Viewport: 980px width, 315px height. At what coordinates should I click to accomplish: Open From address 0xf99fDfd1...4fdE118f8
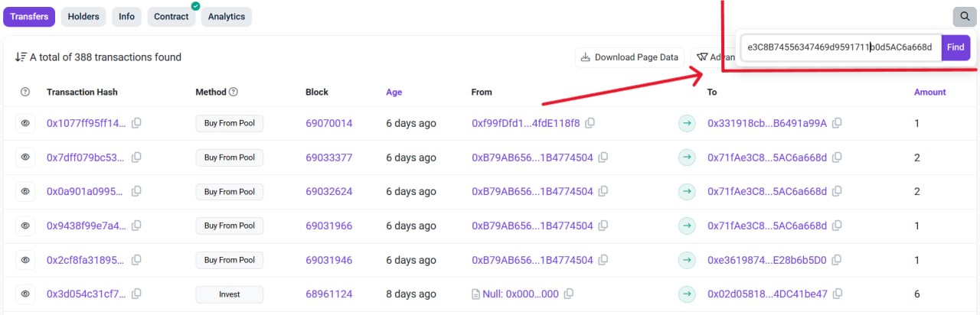pos(526,123)
